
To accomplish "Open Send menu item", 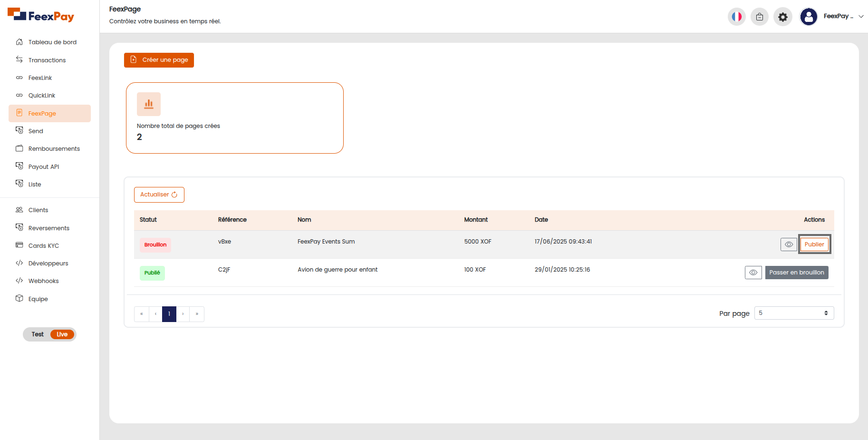I will 49,131.
